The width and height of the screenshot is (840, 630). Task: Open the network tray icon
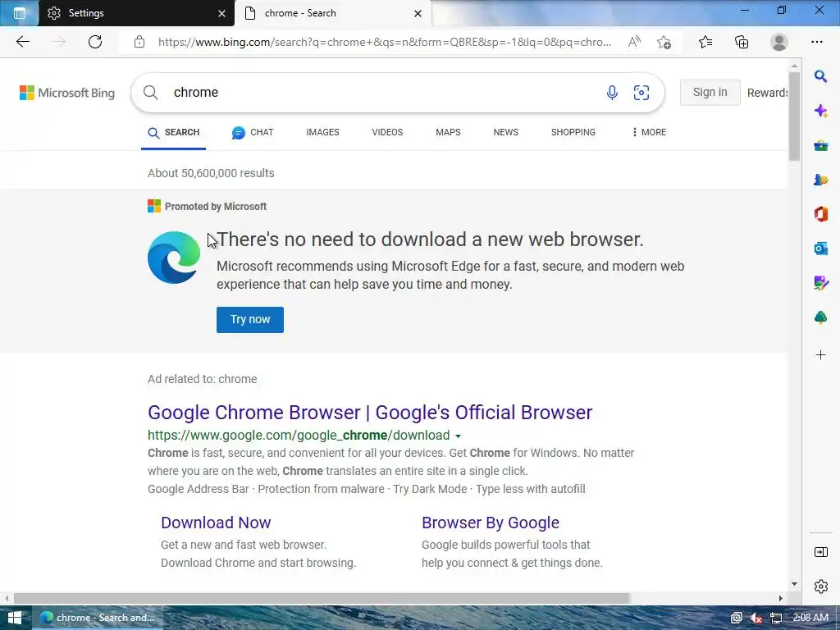[775, 618]
